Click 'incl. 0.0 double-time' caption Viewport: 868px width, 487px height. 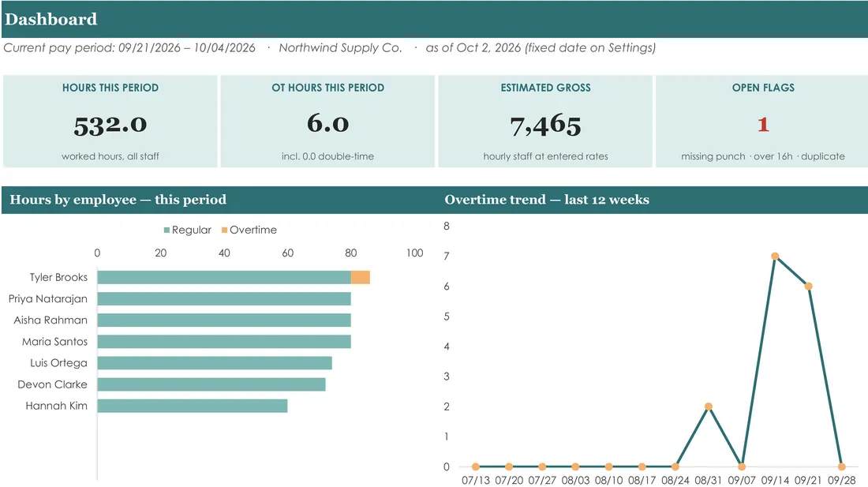point(327,156)
